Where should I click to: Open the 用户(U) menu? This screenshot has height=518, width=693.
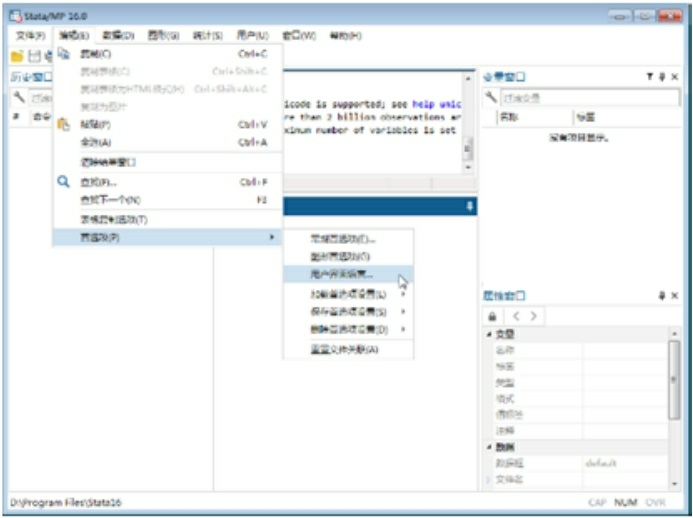(x=252, y=36)
